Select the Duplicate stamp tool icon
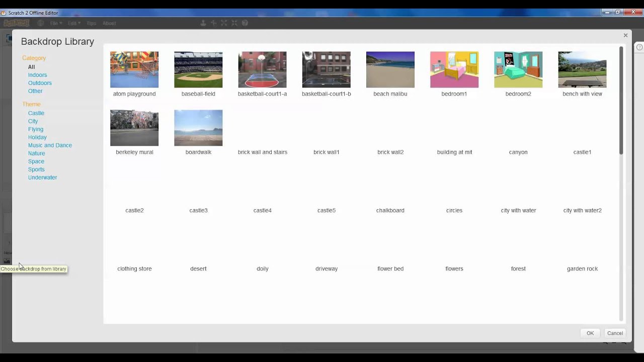Viewport: 644px width, 362px height. (203, 23)
